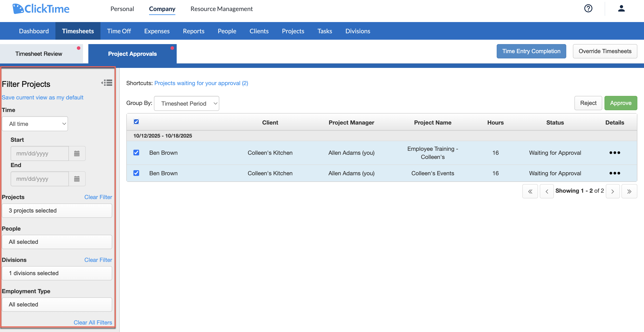Open the Start date calendar picker
This screenshot has height=332, width=644.
(77, 153)
